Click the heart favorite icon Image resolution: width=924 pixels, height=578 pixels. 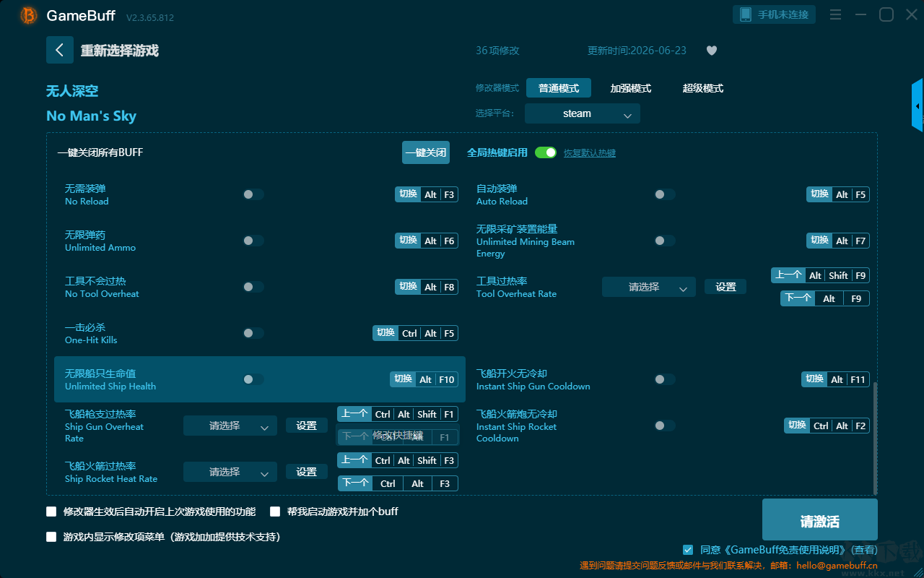(x=711, y=51)
